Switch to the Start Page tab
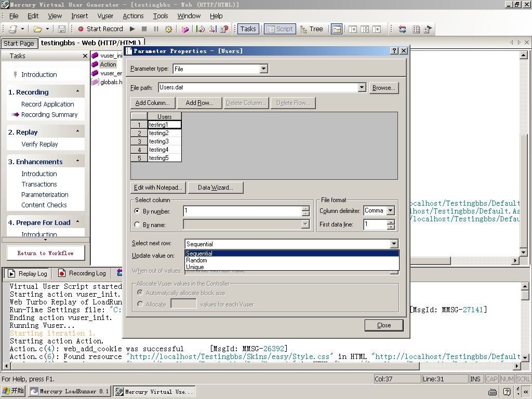532x399 pixels. (19, 44)
